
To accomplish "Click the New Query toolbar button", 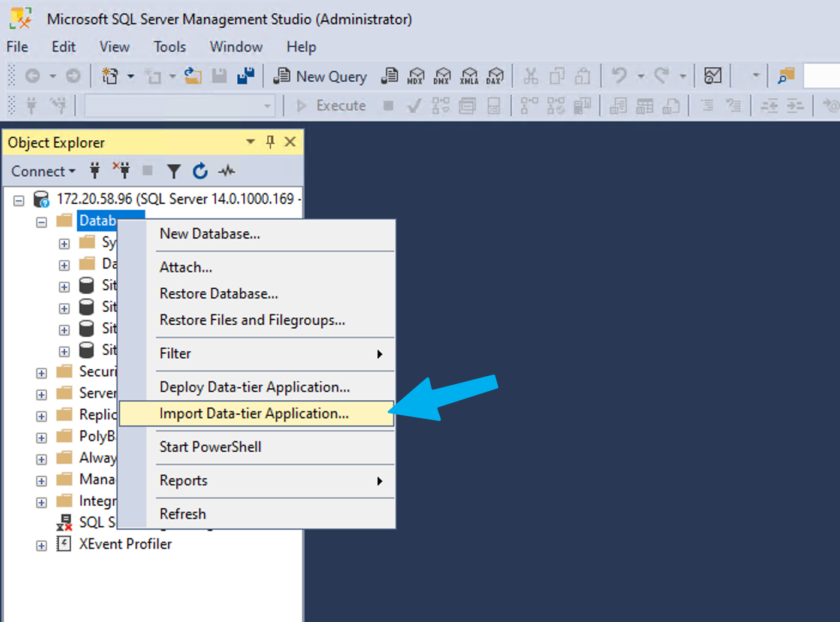I will pyautogui.click(x=319, y=76).
